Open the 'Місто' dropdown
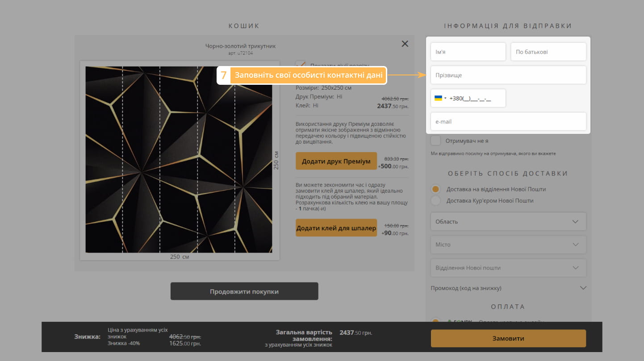The width and height of the screenshot is (644, 361). (x=508, y=245)
